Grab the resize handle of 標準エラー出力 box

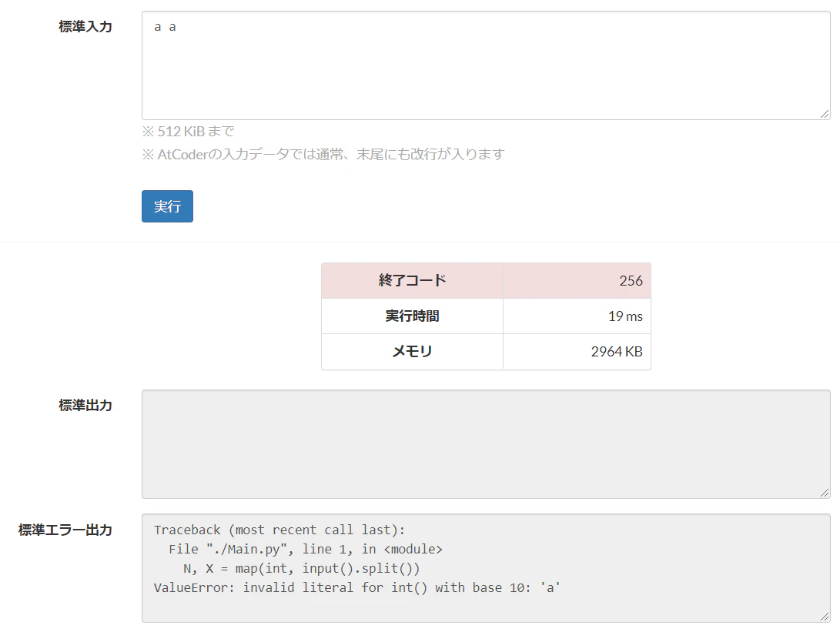pos(825,617)
